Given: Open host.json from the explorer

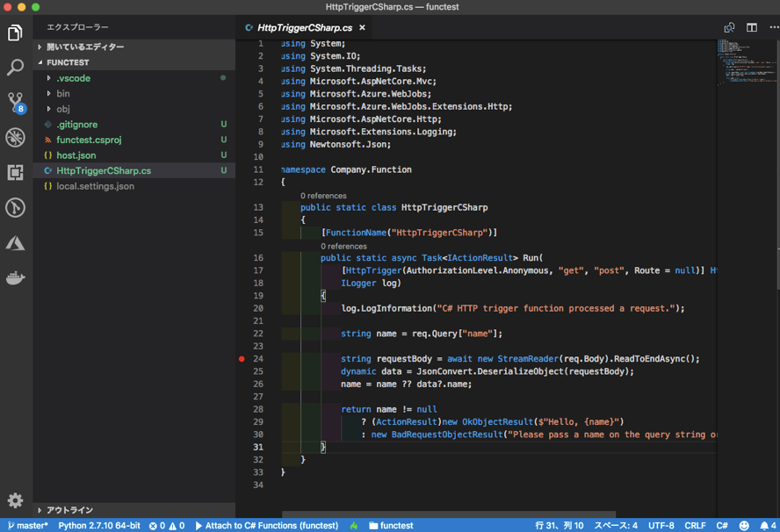Looking at the screenshot, I should (76, 155).
